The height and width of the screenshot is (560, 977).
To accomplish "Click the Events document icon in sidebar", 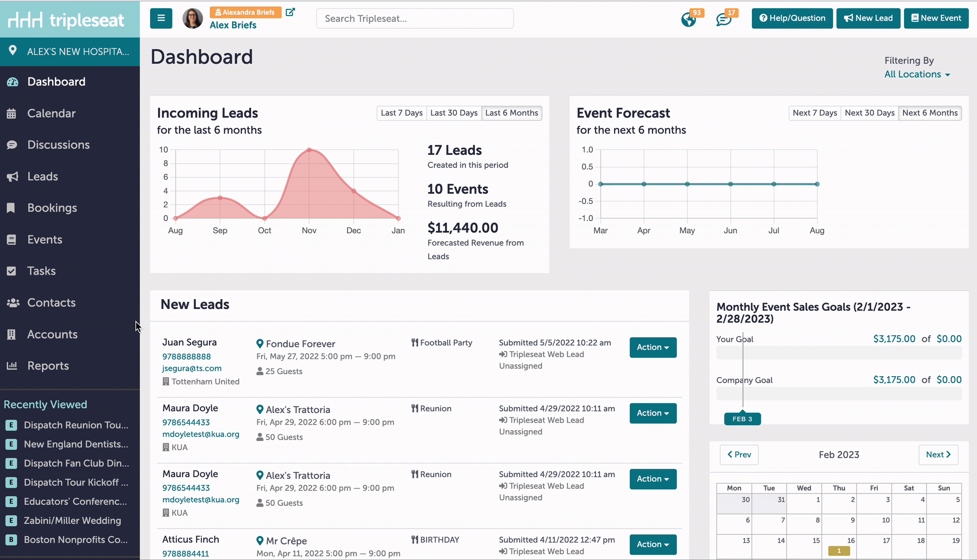I will coord(11,240).
